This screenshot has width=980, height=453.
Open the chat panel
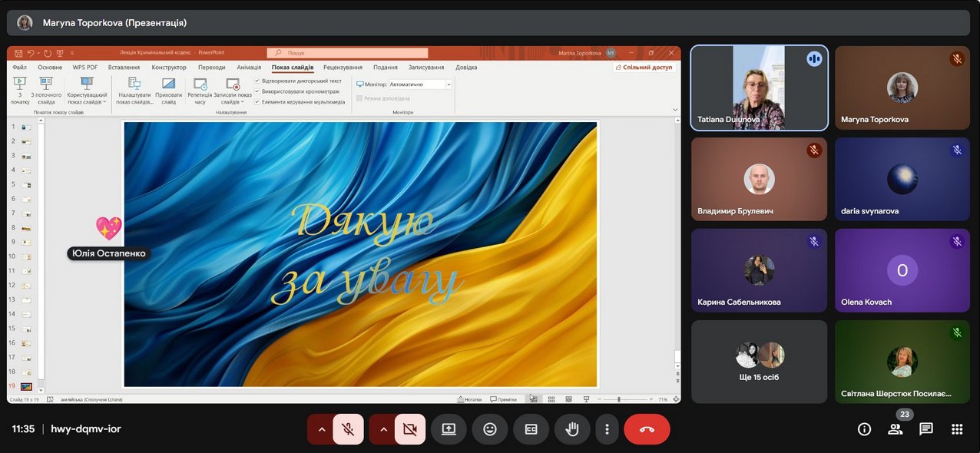926,429
